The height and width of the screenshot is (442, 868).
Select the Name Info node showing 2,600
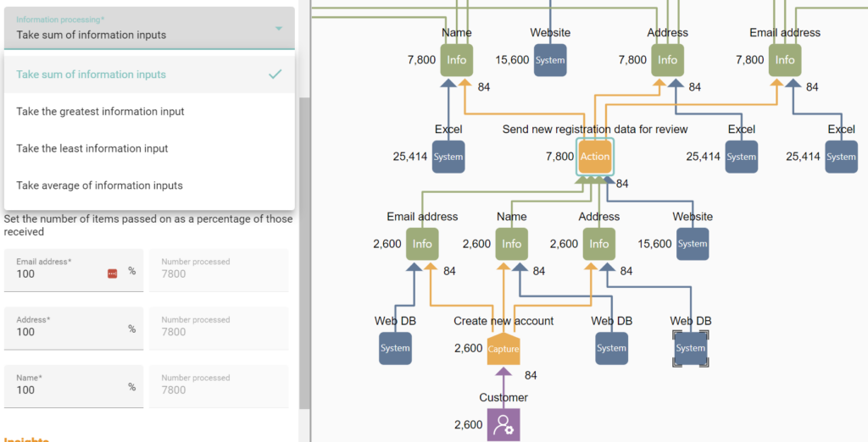click(511, 244)
